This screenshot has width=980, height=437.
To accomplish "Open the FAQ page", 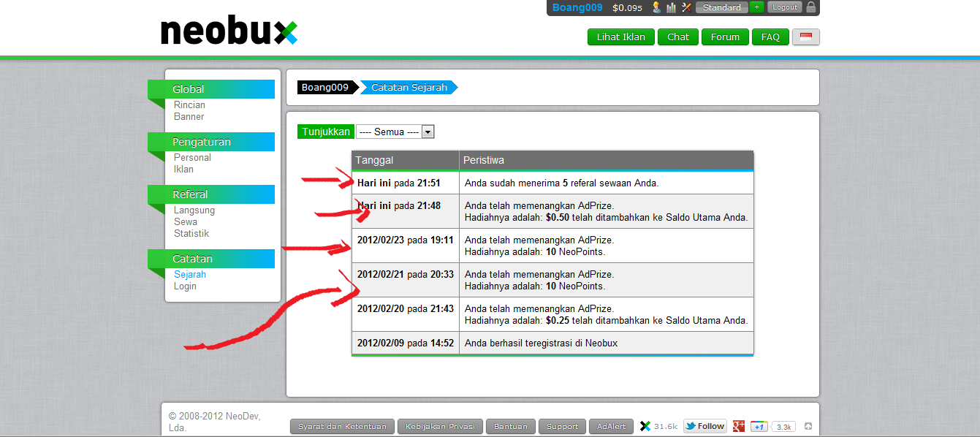I will (x=770, y=37).
